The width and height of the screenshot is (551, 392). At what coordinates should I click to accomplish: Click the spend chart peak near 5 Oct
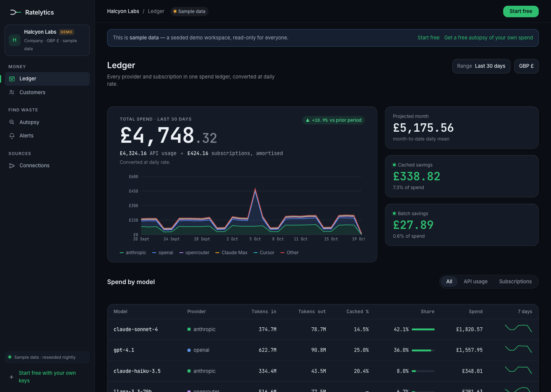tap(255, 189)
